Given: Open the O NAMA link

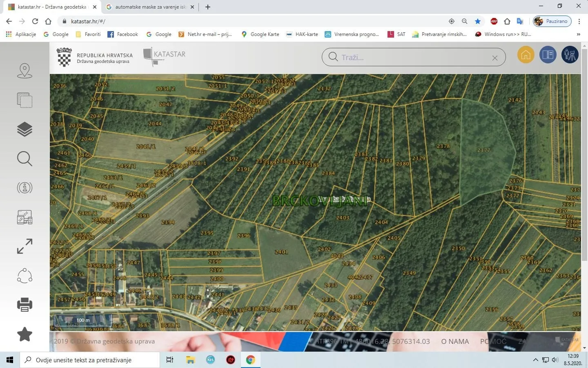Looking at the screenshot, I should [x=455, y=341].
